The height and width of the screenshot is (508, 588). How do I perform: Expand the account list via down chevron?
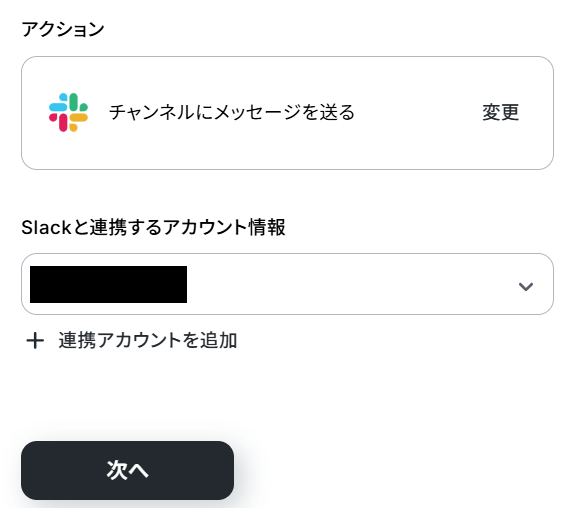coord(526,286)
